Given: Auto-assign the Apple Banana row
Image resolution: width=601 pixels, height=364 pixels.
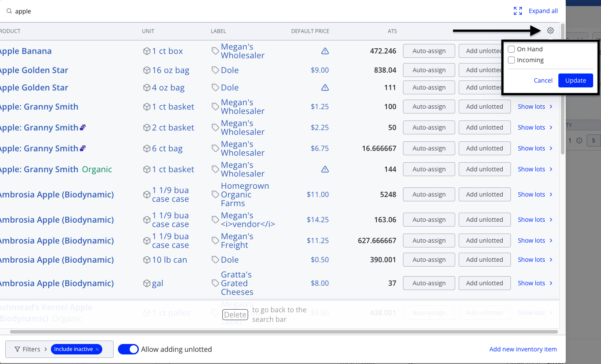Looking at the screenshot, I should 429,51.
